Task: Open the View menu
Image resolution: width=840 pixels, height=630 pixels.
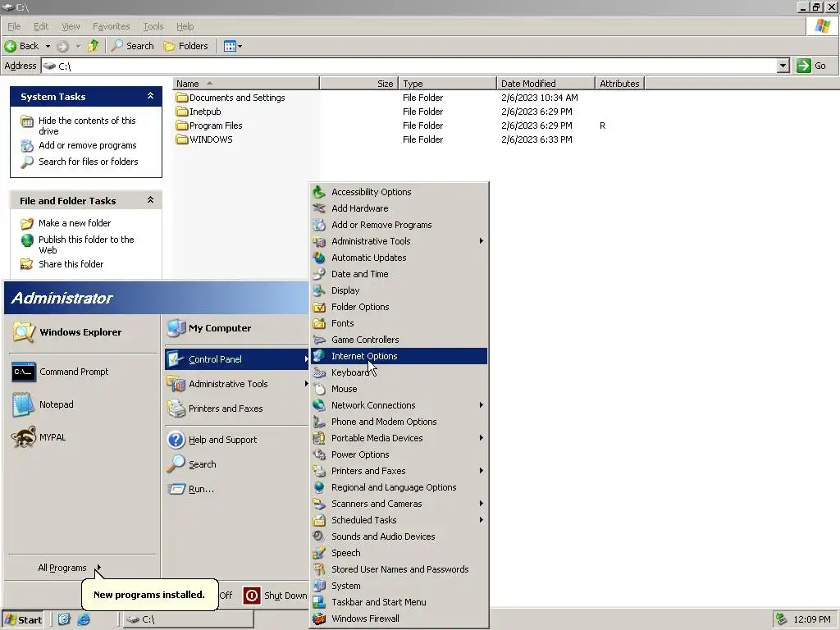Action: [x=71, y=26]
